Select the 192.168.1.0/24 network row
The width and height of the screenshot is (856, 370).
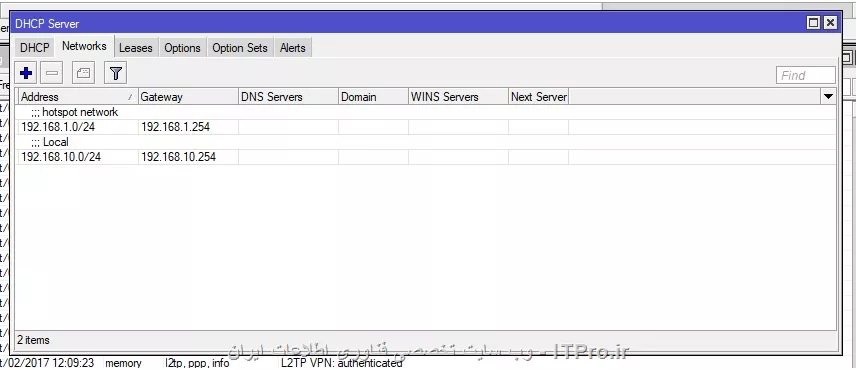(x=426, y=127)
